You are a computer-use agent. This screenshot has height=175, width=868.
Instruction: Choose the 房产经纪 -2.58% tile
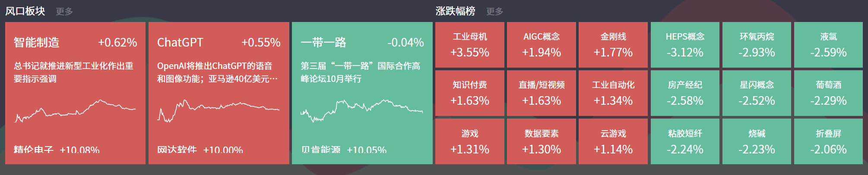(685, 93)
